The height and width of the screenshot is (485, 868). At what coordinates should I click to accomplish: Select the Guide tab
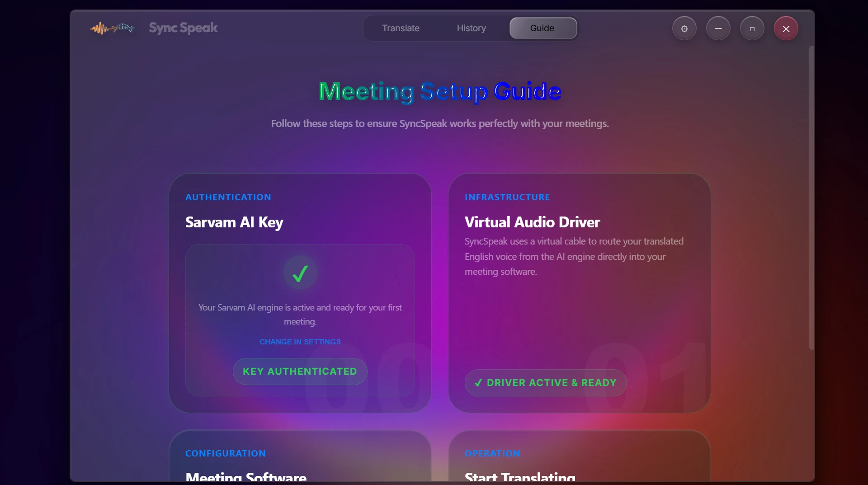tap(543, 28)
